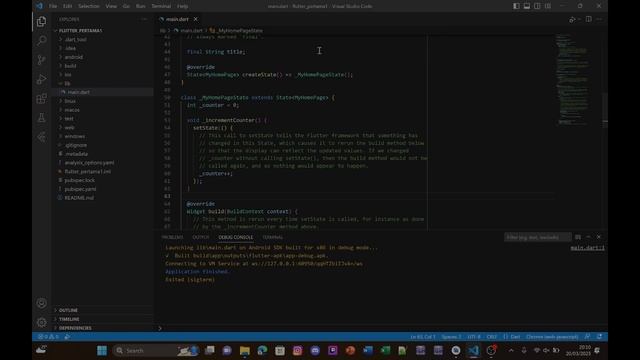Switch to the OUTPUT panel tab
The height and width of the screenshot is (360, 640).
coord(200,237)
